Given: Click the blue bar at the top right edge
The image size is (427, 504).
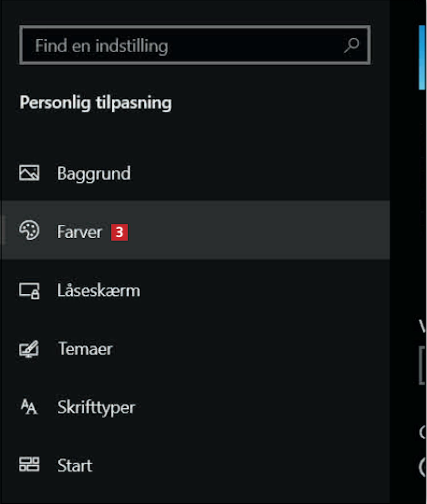Looking at the screenshot, I should coord(422,57).
